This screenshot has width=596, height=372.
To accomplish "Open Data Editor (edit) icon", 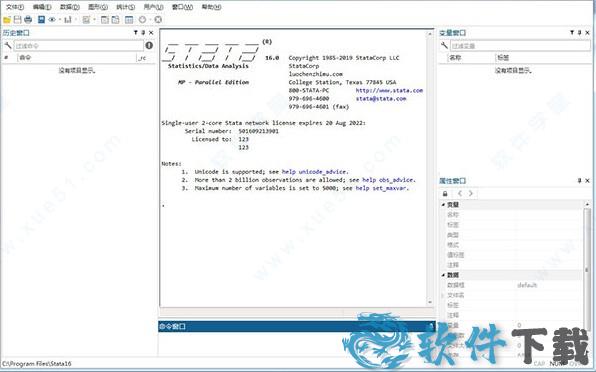I will [105, 19].
